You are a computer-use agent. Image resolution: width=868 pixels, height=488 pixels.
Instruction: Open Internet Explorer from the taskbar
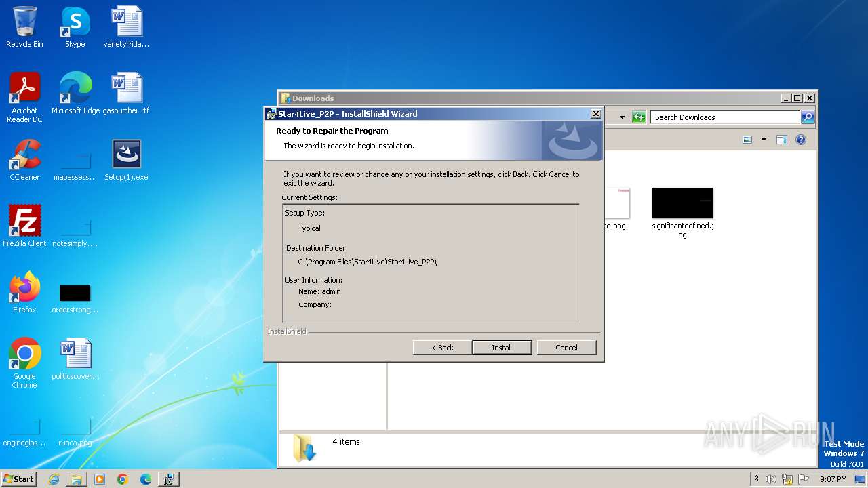[54, 479]
